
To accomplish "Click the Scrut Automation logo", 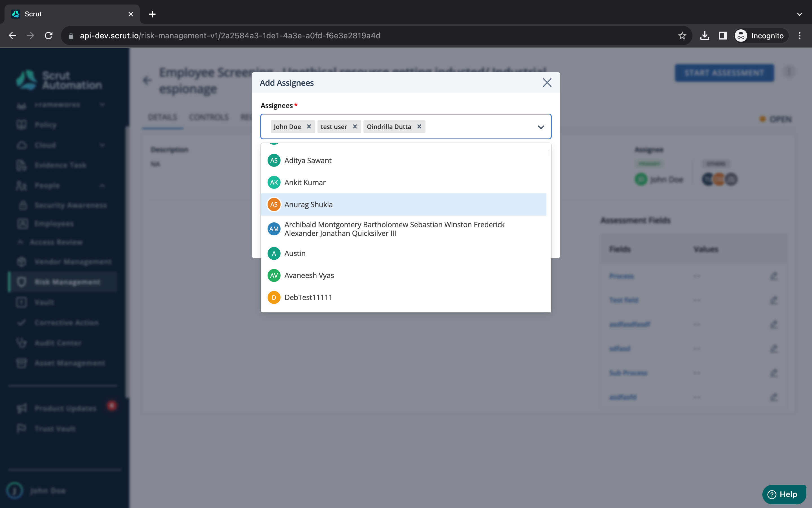I will click(59, 80).
